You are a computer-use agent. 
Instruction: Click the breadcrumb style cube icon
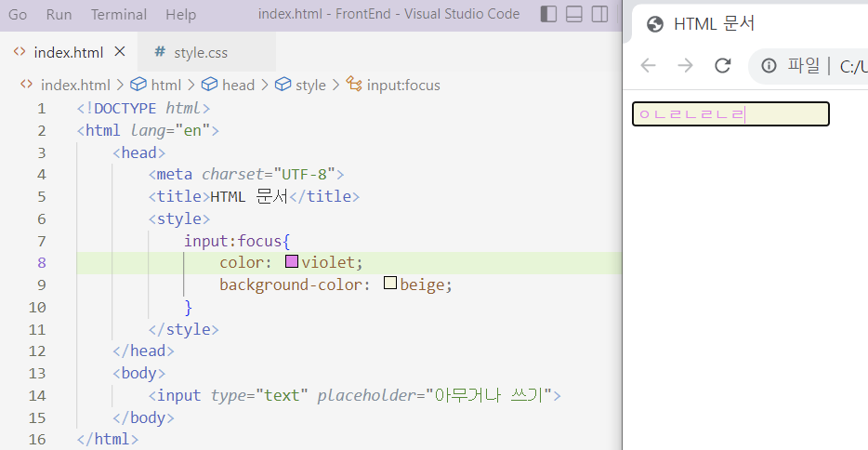283,84
